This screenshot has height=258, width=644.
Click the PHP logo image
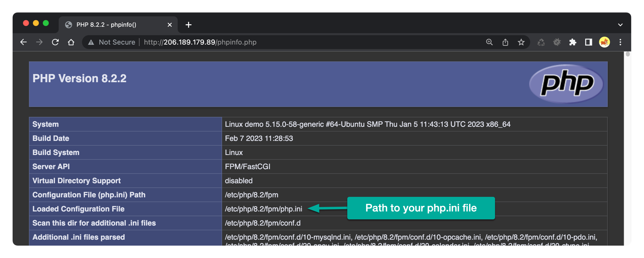tap(566, 84)
